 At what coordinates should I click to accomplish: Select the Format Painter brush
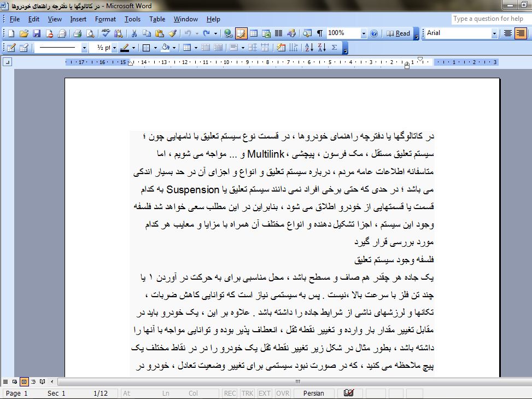pyautogui.click(x=172, y=33)
